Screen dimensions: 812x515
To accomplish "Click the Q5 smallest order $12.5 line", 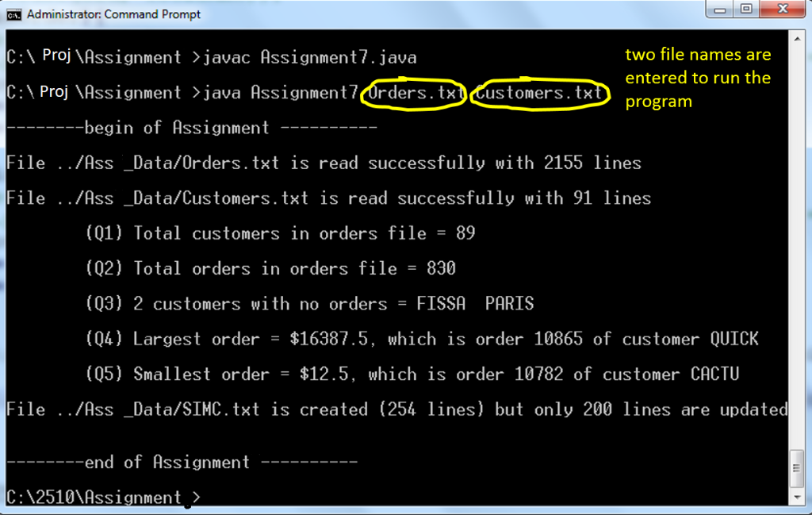I will [412, 374].
